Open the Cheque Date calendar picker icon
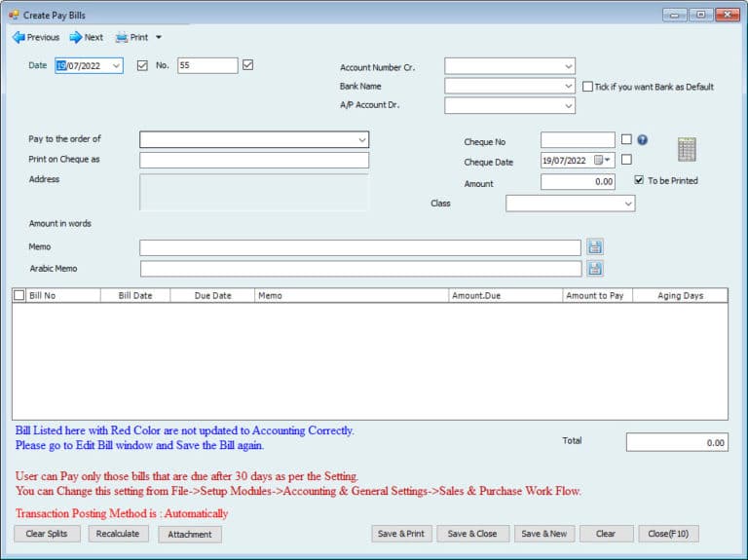 tap(599, 161)
